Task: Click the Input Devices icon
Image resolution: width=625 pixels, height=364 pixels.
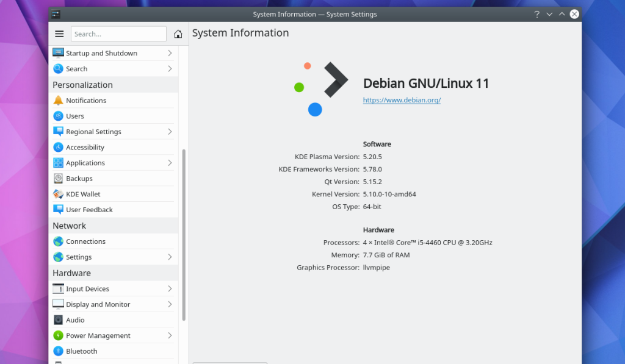Action: tap(58, 288)
